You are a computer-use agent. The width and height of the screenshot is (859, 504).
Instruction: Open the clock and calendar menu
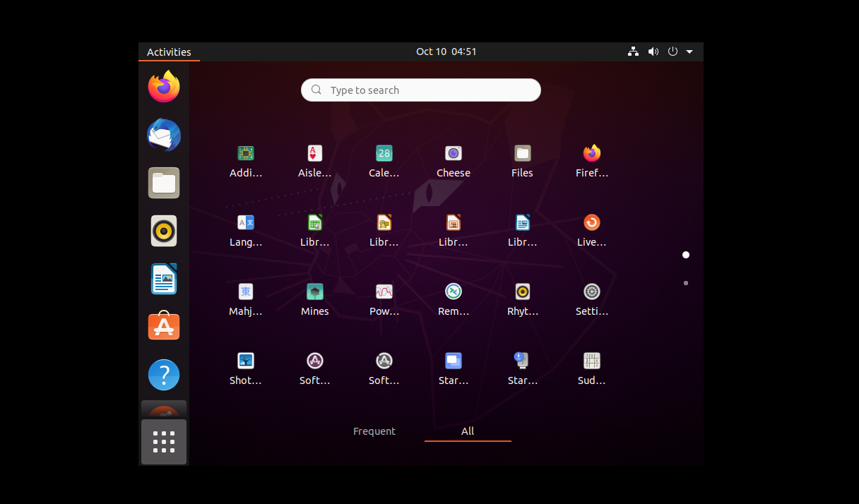coord(446,52)
